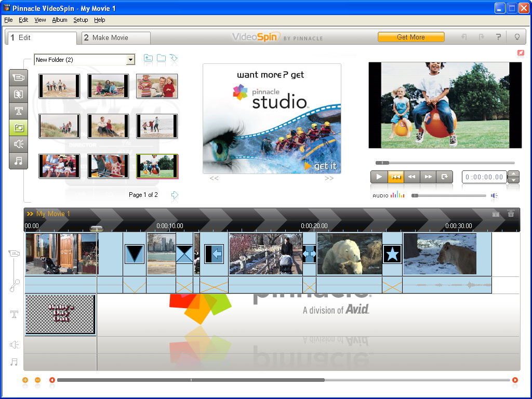The image size is (532, 399).
Task: Select the Baby's Day Out title clip
Action: coord(60,314)
